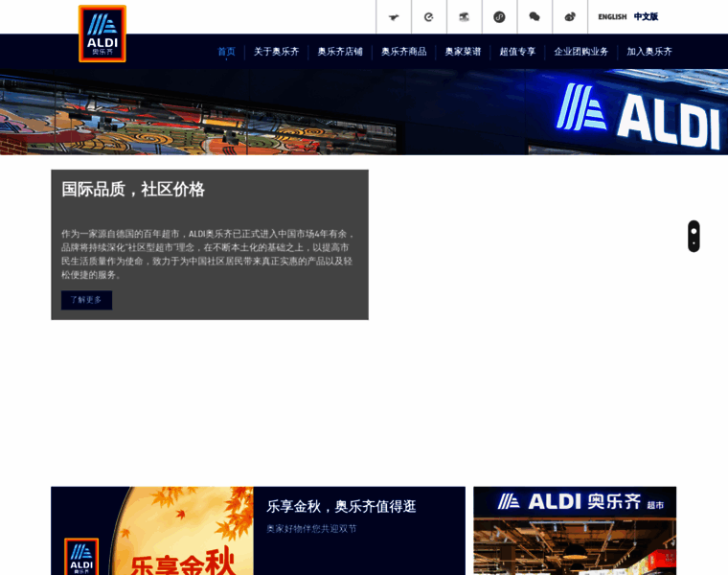Open the Weibo icon
The image size is (728, 575).
coord(570,17)
